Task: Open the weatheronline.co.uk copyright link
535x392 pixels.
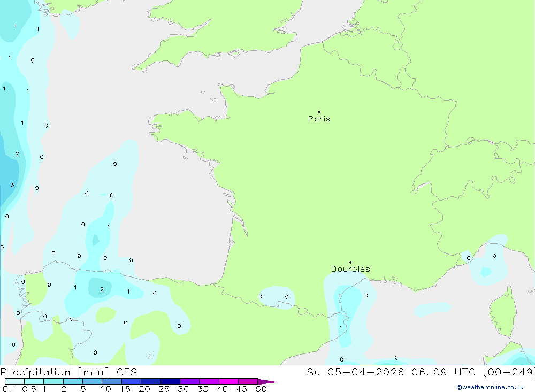Action: click(490, 387)
